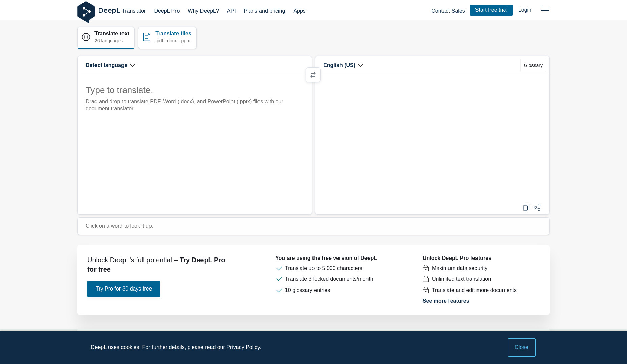Viewport: 627px width, 364px height.
Task: Open the Why DeepL? menu item
Action: [203, 11]
